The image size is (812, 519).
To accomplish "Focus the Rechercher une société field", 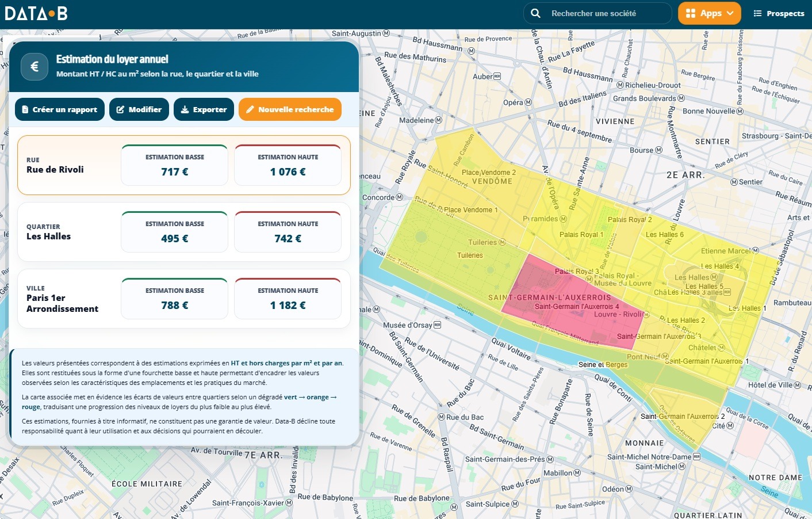I will (597, 13).
